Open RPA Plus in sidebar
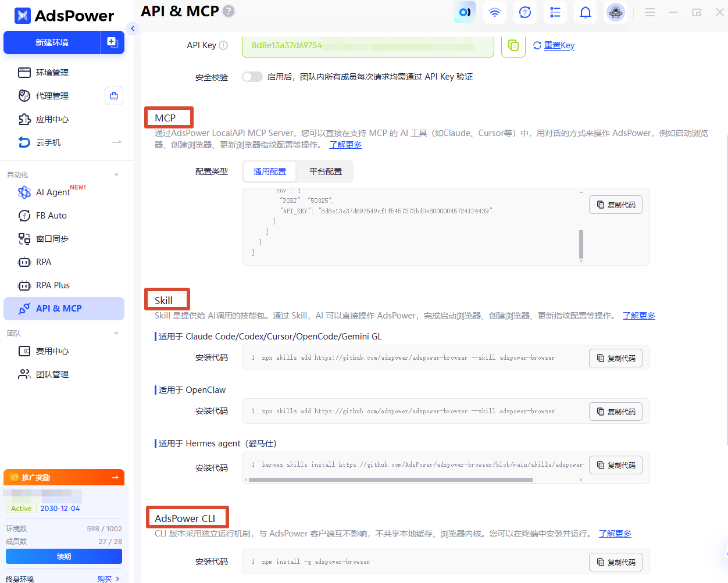Screen dimensions: 728x583 point(53,285)
